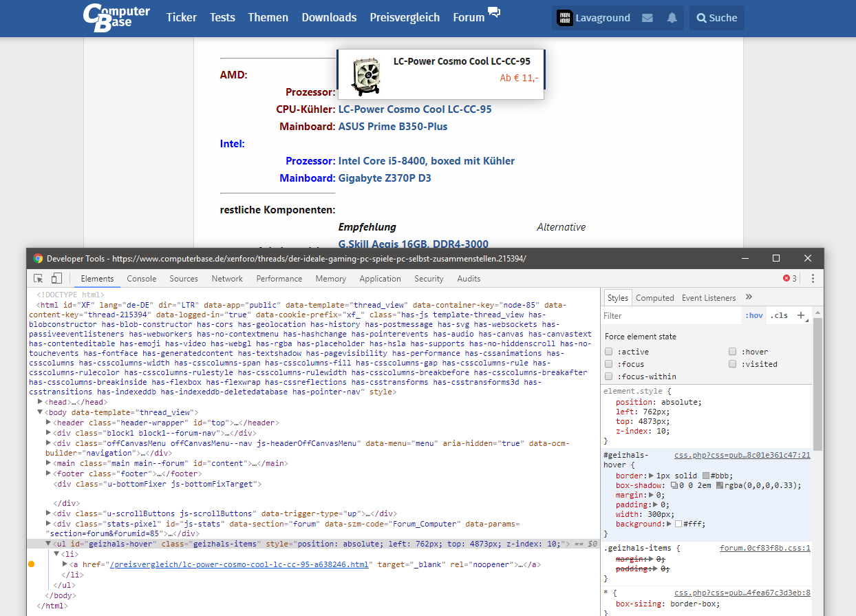Toggle the :focus-within element state checkbox
Screen dimensions: 856x616
pos(609,376)
